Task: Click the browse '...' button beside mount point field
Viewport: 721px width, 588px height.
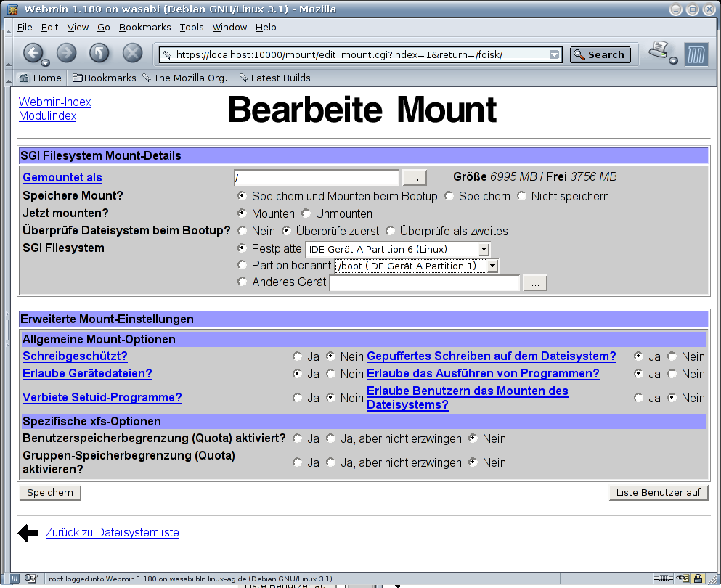Action: (415, 178)
